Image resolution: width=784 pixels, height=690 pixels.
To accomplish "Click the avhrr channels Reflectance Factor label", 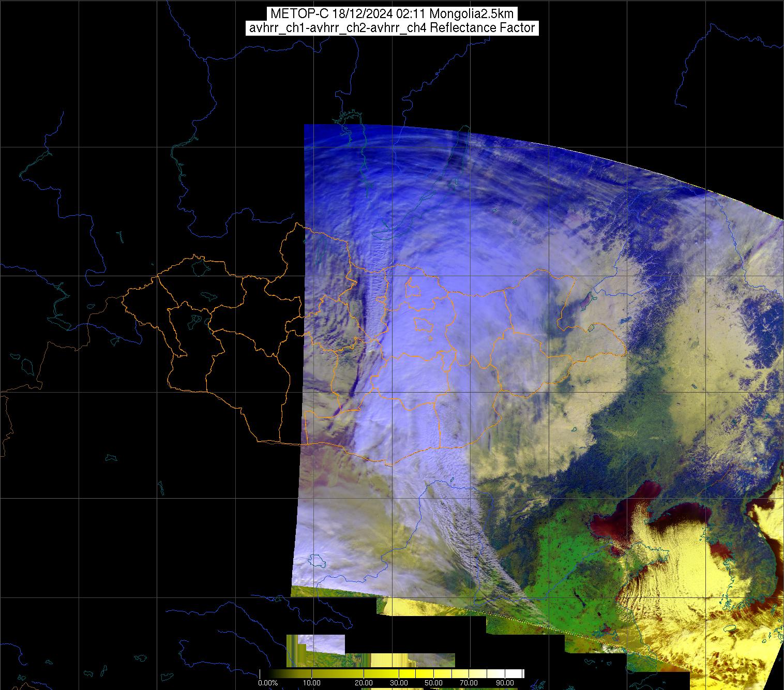I will (392, 28).
